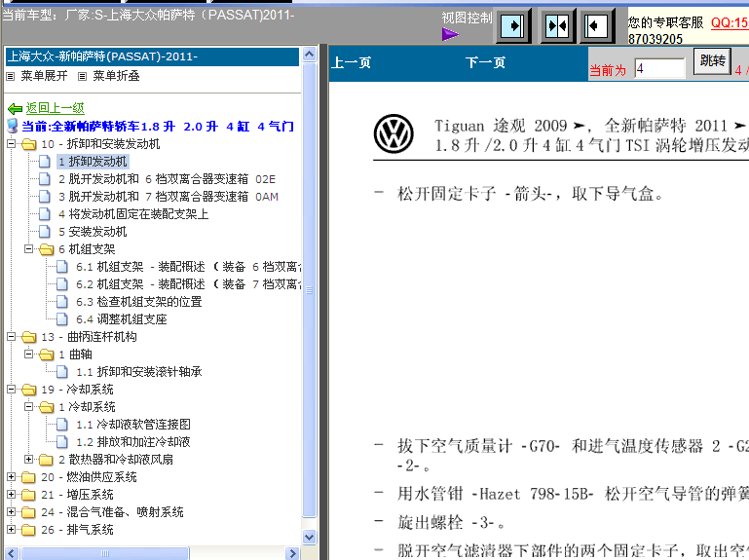Collapse the 1 曲轴 node

pos(28,355)
